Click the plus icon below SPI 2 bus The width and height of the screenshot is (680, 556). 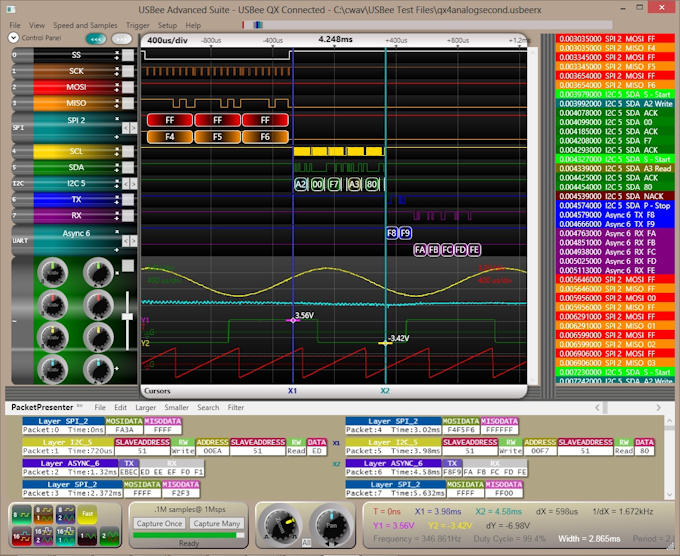point(116,137)
